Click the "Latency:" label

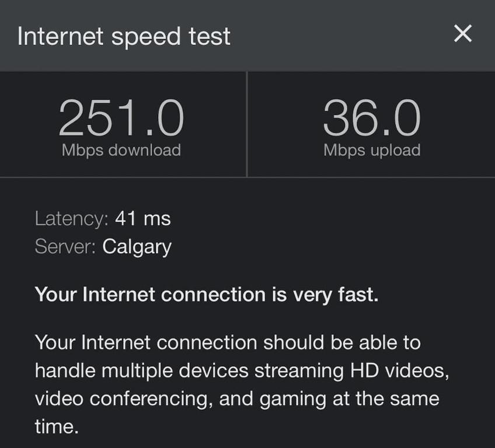(72, 219)
